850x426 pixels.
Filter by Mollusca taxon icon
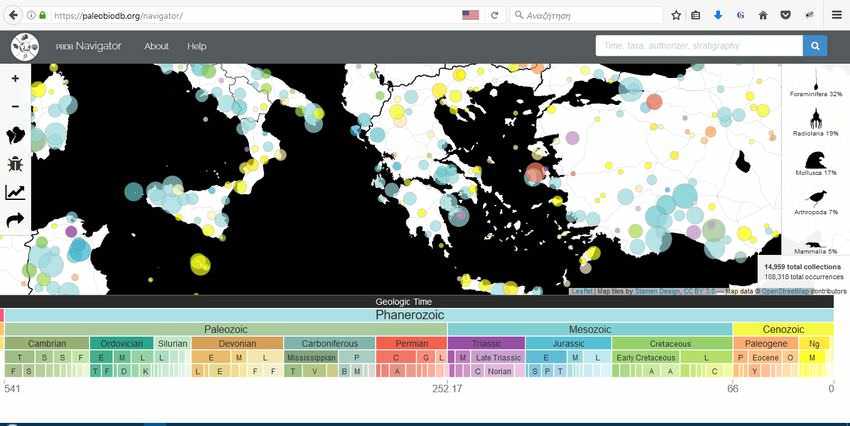click(x=816, y=160)
